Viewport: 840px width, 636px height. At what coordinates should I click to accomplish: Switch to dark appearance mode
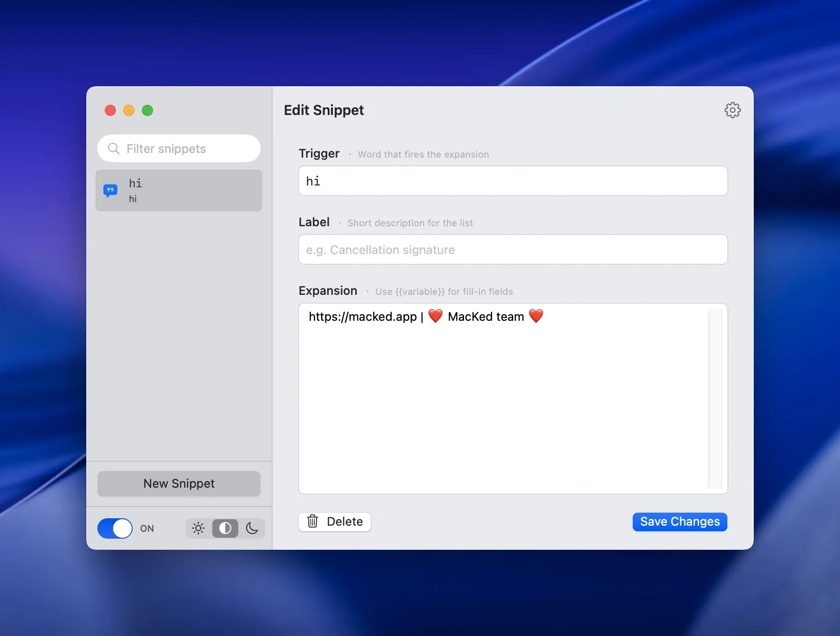coord(252,528)
